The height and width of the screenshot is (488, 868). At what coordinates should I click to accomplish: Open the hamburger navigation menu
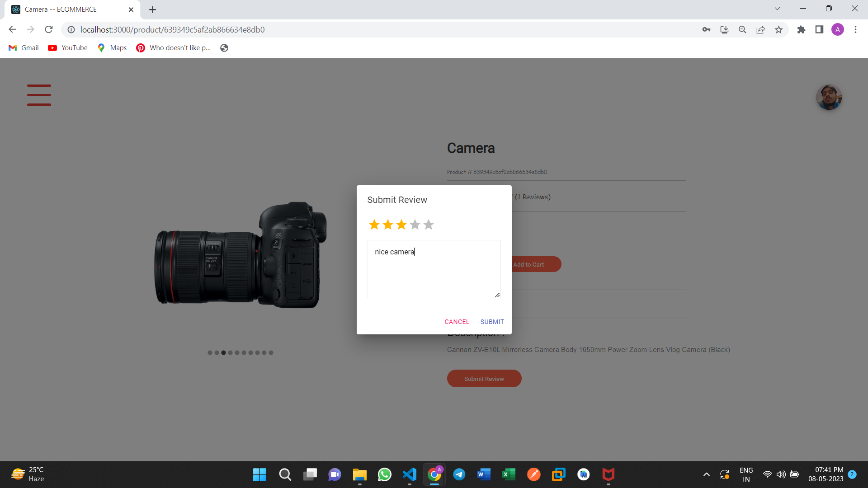coord(39,95)
